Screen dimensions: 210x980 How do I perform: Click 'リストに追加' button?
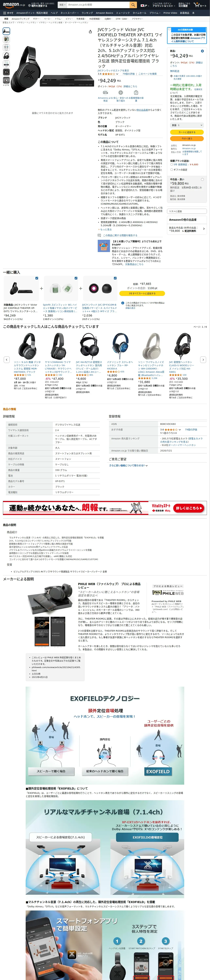click(x=187, y=211)
